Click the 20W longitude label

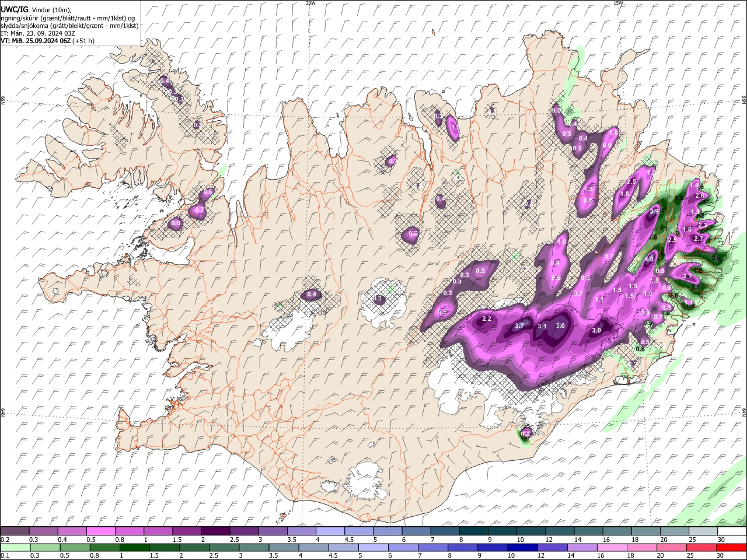pyautogui.click(x=311, y=3)
